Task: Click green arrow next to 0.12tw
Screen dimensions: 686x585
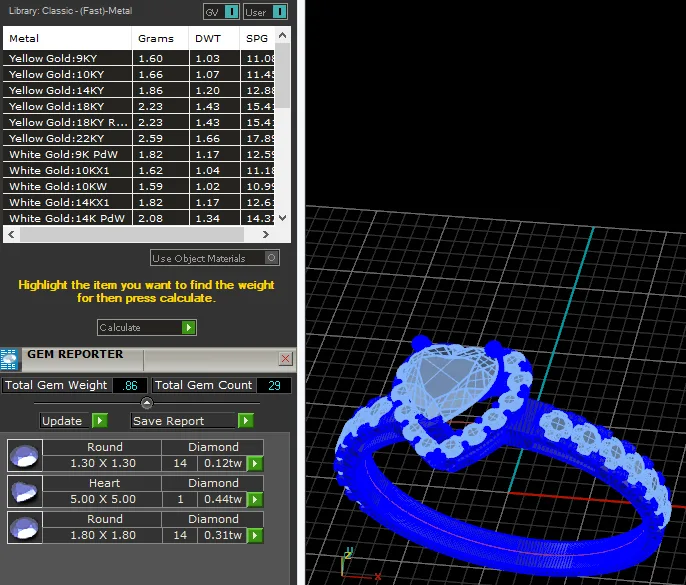Action: (x=255, y=463)
